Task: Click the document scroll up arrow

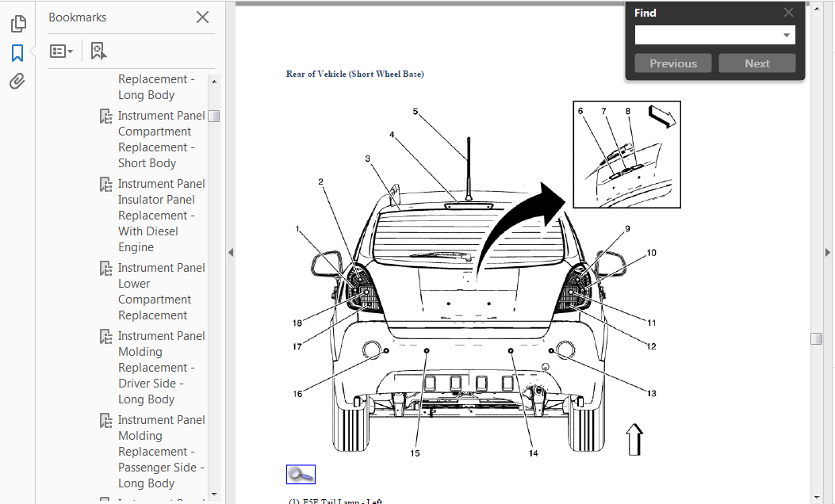Action: click(x=816, y=9)
